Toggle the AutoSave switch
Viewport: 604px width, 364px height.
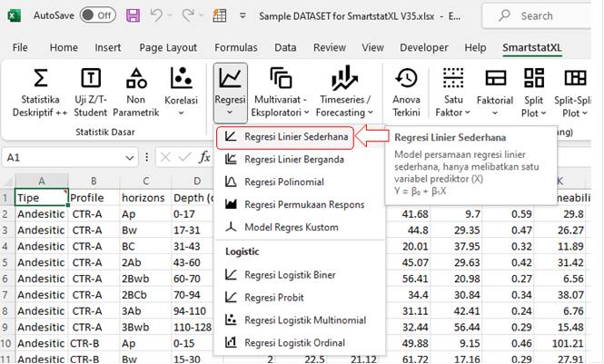pyautogui.click(x=97, y=15)
